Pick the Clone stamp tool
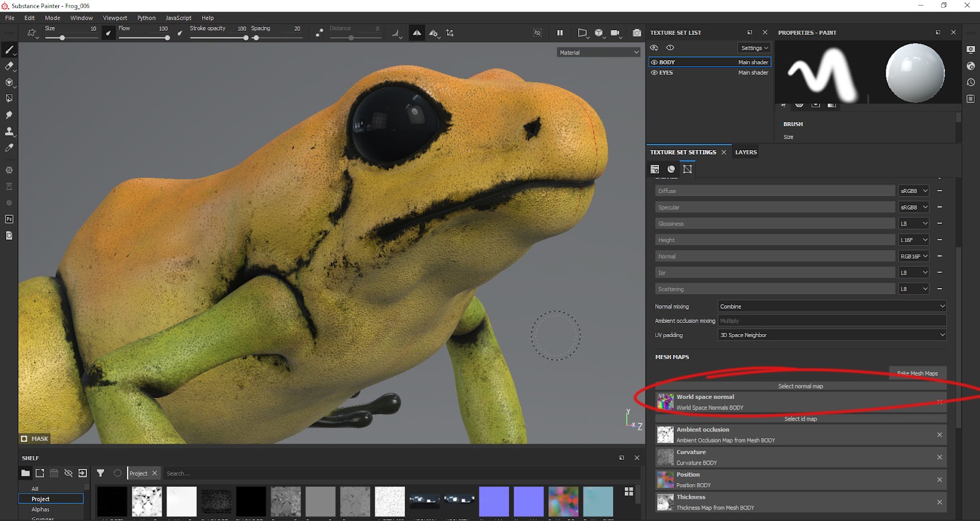 [9, 131]
